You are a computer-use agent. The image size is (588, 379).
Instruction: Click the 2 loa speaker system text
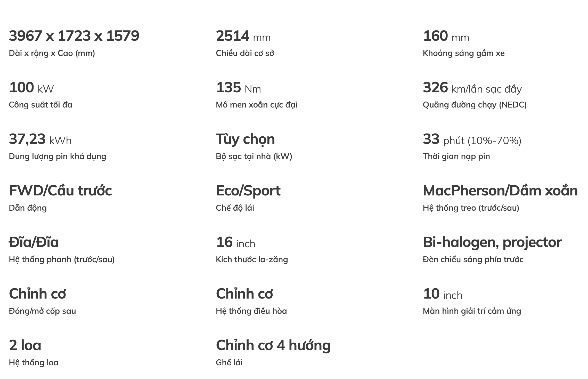coord(25,345)
